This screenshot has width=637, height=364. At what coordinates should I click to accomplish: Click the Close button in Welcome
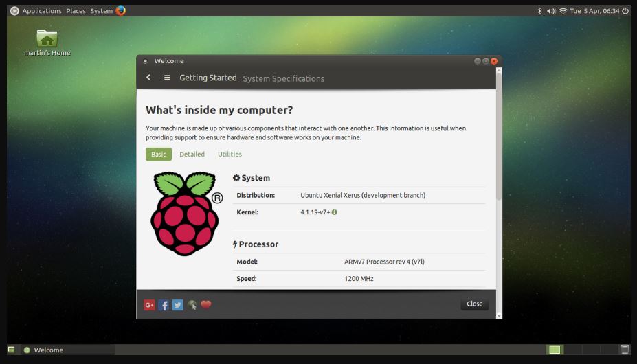coord(475,304)
